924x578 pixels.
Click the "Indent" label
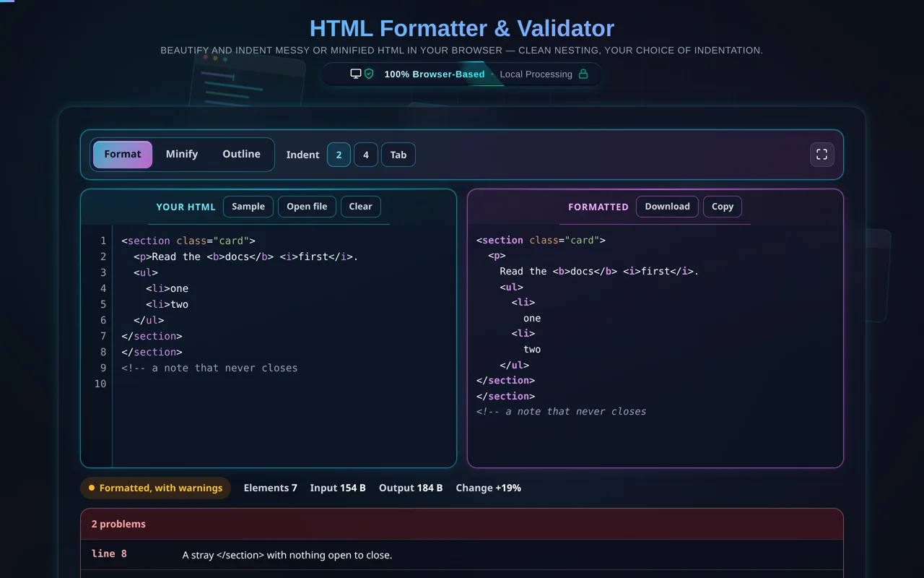pos(302,155)
